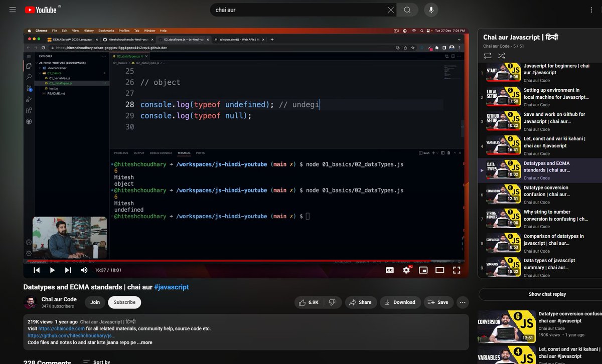Screen dimensions: 602x364
Task: Enable subtitles with the CC toggle
Action: coord(390,270)
